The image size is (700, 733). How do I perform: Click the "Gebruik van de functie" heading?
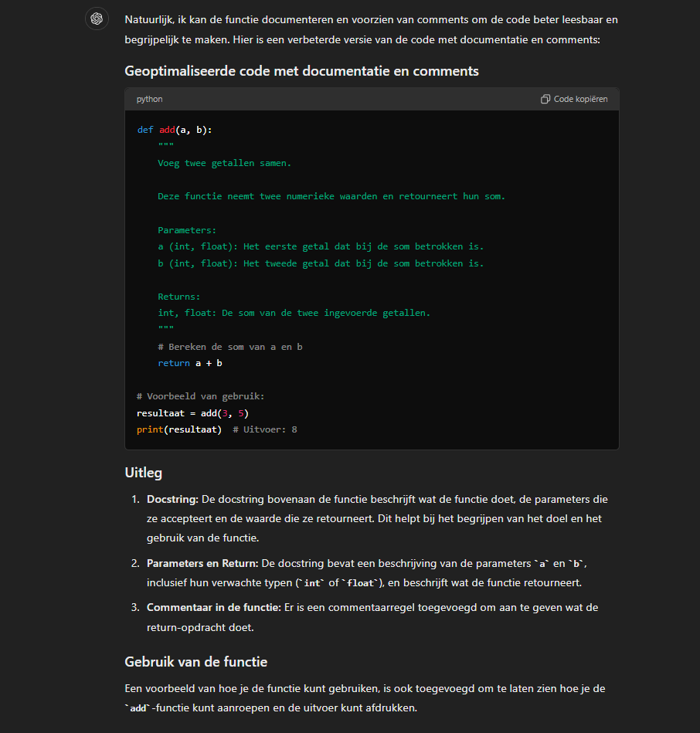click(195, 662)
